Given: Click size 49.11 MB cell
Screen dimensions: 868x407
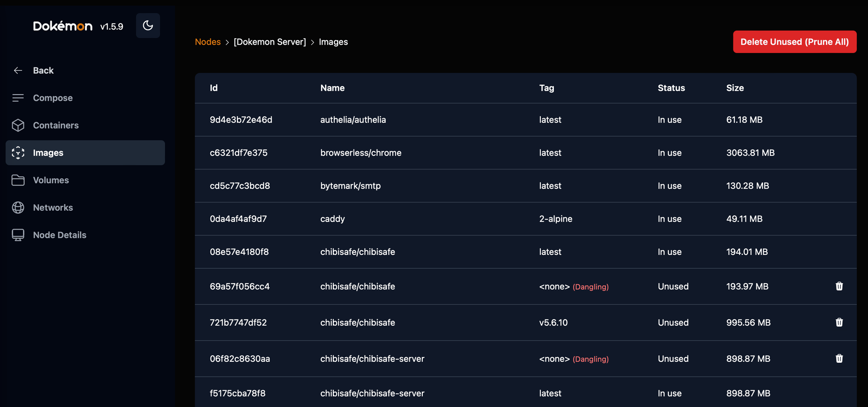Looking at the screenshot, I should point(744,218).
